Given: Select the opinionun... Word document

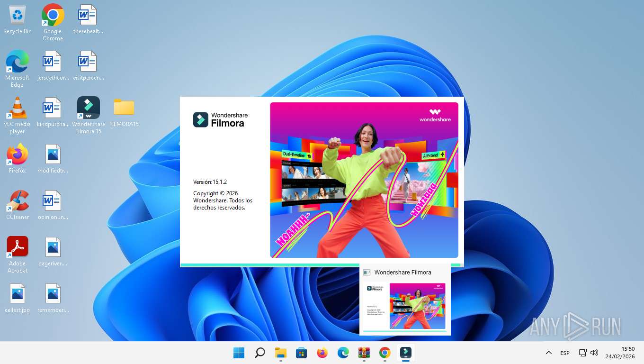Looking at the screenshot, I should (53, 205).
